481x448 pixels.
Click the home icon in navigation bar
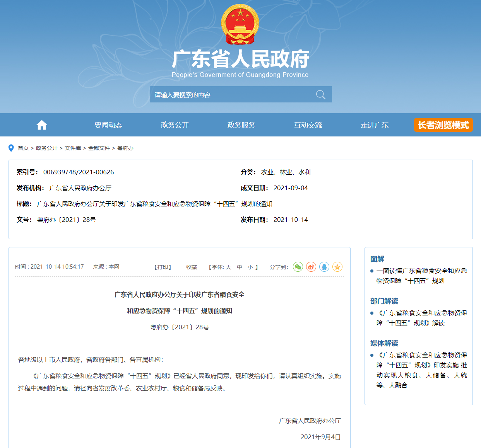click(x=42, y=125)
